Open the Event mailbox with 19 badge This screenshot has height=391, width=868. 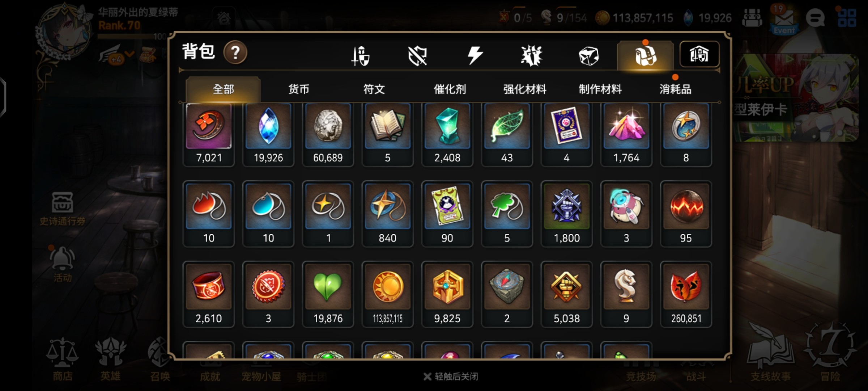click(x=783, y=20)
